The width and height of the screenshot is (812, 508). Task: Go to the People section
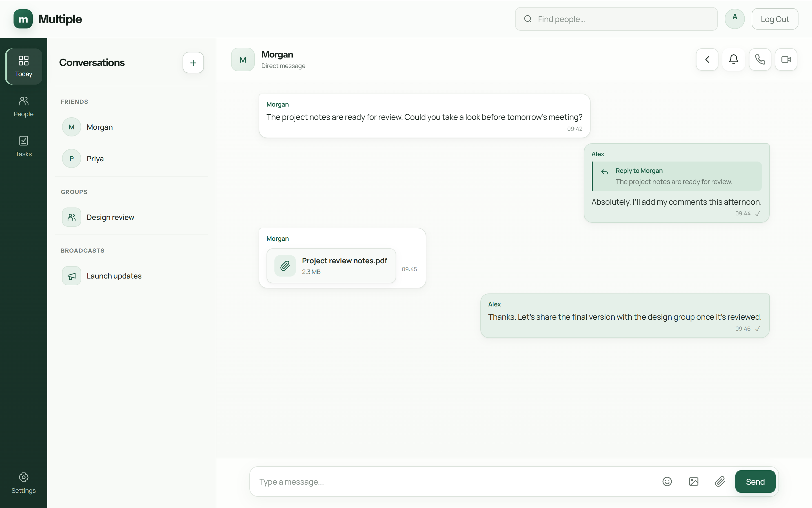click(23, 107)
